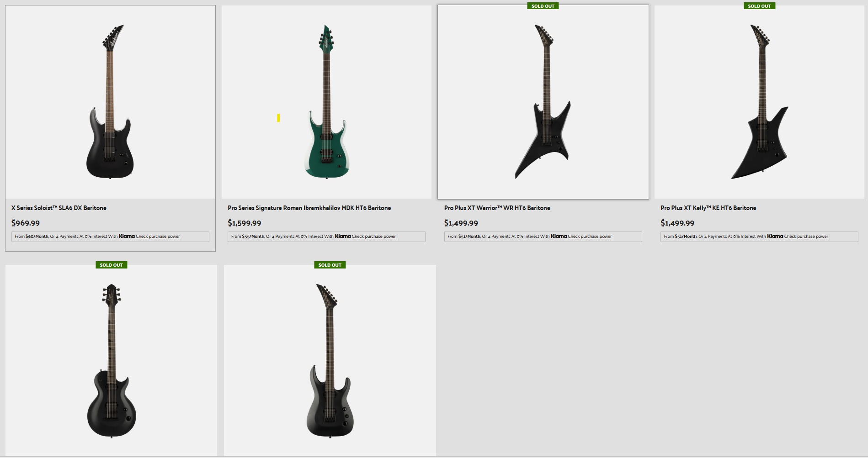Open the Pro Plus XT Kelly guitar image
The image size is (868, 458).
tap(759, 102)
